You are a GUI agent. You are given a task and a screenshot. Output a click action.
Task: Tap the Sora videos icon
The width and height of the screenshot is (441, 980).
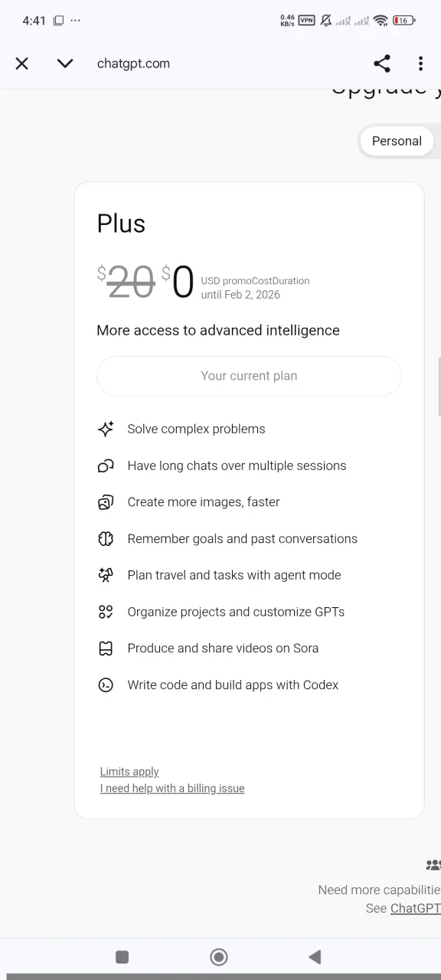[106, 648]
